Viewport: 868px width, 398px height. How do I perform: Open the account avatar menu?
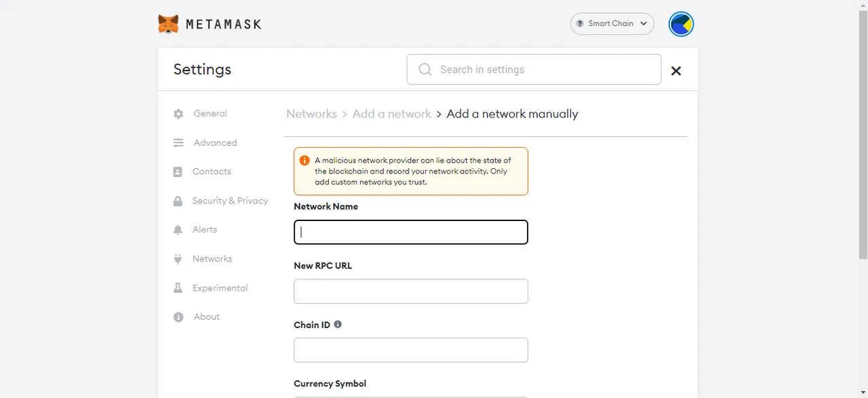(681, 24)
